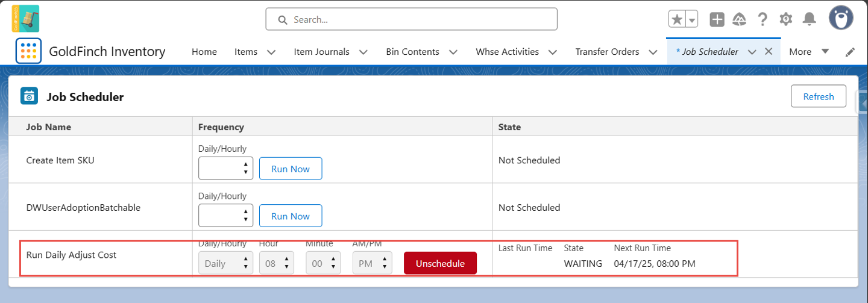Expand the Transfer Orders chevron
The image size is (868, 303).
653,52
